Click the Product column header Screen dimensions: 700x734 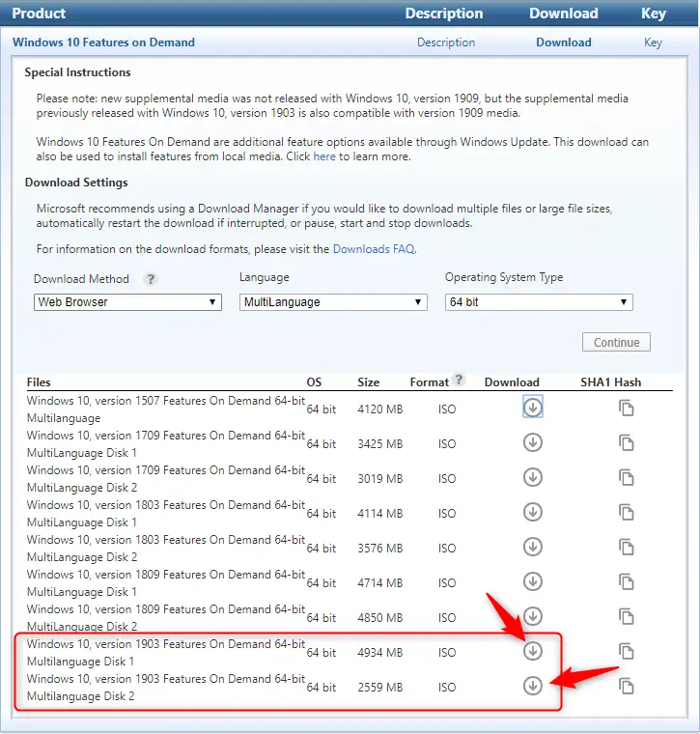39,14
